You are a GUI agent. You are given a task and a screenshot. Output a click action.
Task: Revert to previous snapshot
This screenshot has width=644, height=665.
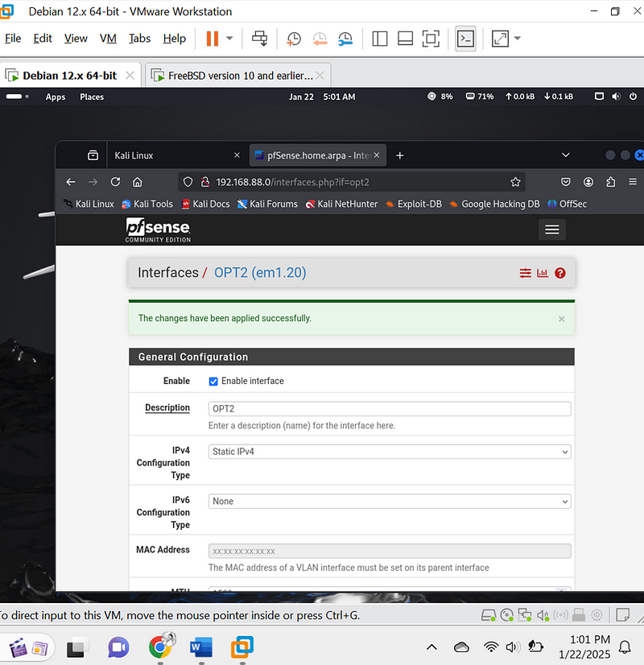[x=320, y=39]
